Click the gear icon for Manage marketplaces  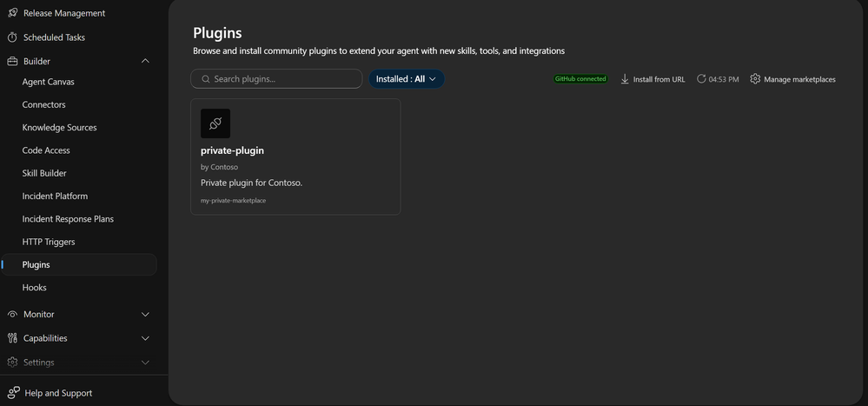pyautogui.click(x=755, y=78)
